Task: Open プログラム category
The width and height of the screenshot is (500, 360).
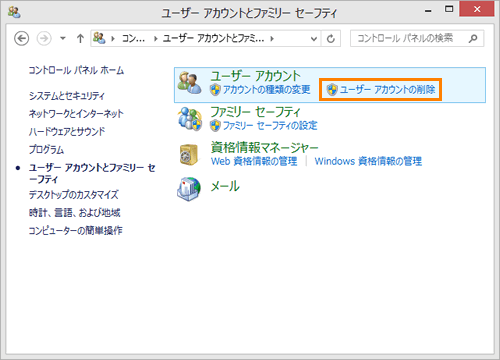Action: [46, 149]
